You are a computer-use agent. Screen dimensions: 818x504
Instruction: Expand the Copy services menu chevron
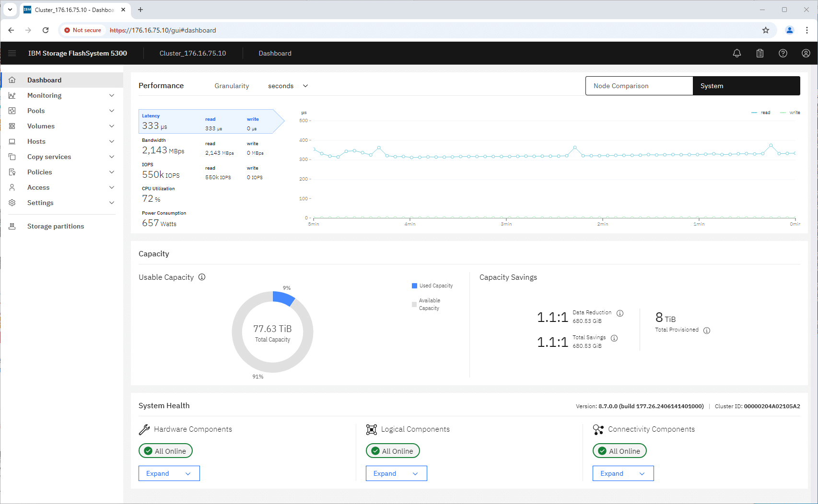click(x=112, y=157)
